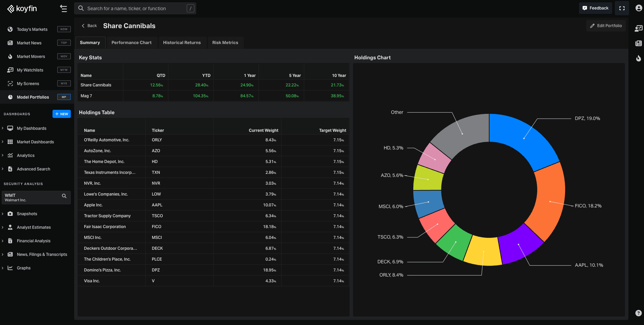Click the Mag 7 row name
Image resolution: width=644 pixels, height=325 pixels.
click(x=86, y=96)
